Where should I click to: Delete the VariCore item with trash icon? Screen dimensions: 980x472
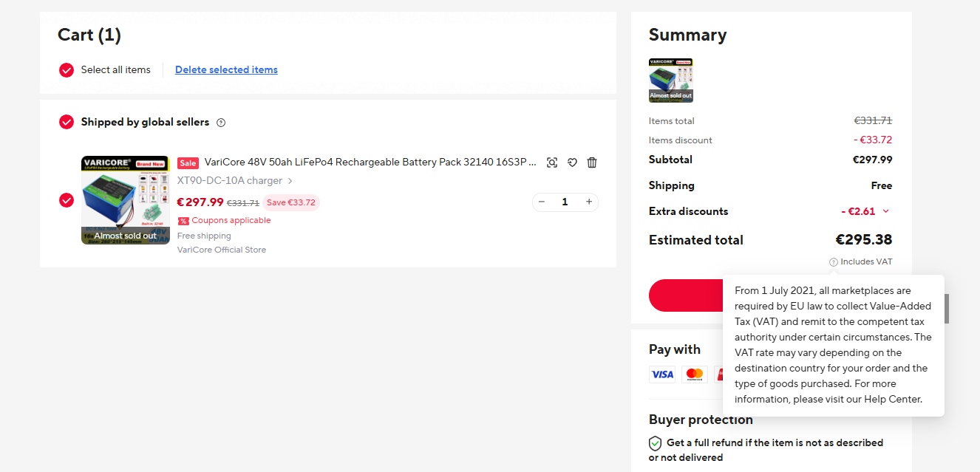tap(592, 163)
